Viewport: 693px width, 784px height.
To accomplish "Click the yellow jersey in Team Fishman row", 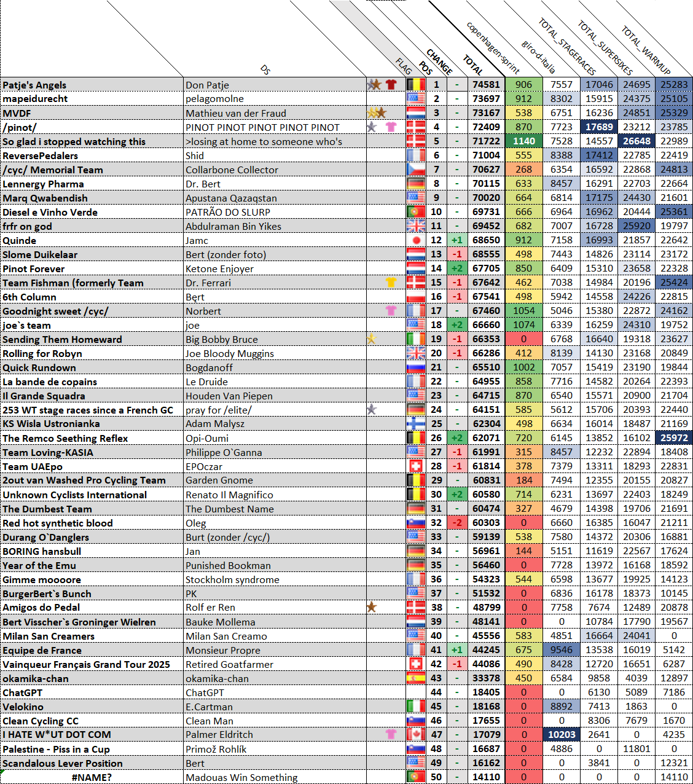I will tap(391, 283).
